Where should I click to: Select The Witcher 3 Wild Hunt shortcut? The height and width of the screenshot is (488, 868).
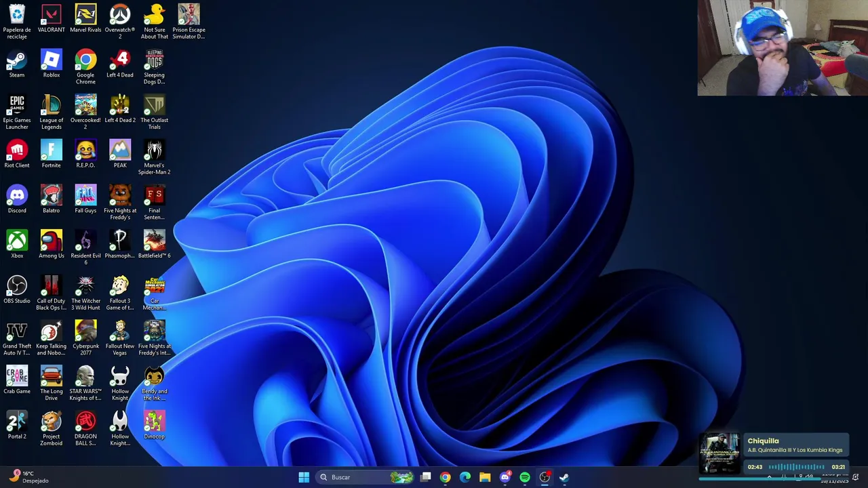85,292
